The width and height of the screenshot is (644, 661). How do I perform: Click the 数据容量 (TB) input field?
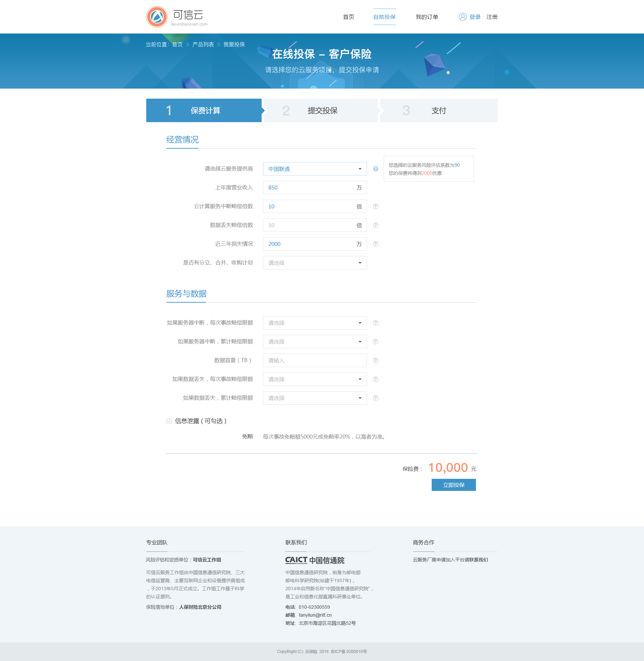pos(315,361)
